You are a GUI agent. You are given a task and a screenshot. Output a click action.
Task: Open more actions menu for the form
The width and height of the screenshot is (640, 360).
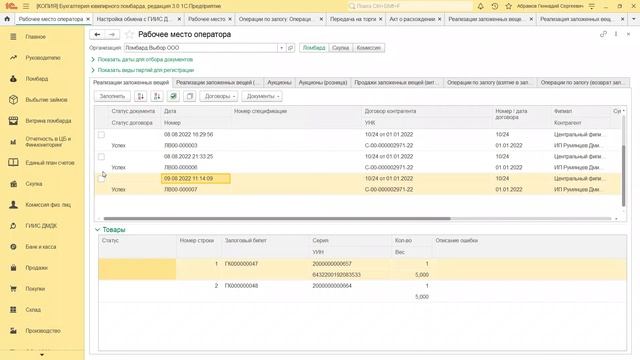(616, 34)
